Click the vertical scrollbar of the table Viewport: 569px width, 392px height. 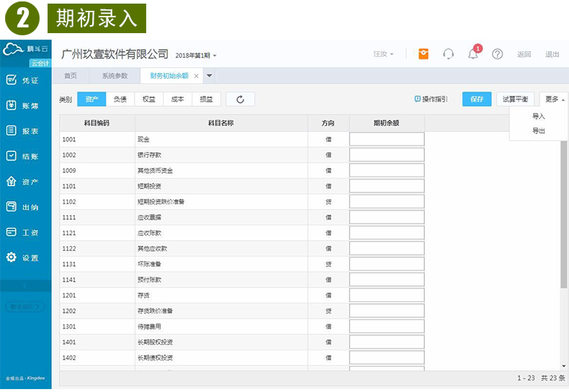[563, 214]
